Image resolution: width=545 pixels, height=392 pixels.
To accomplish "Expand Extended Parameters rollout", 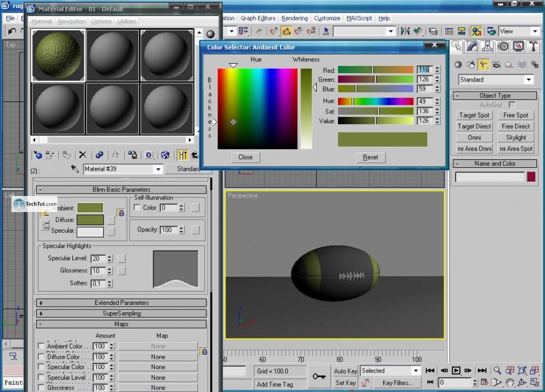I will coord(121,303).
